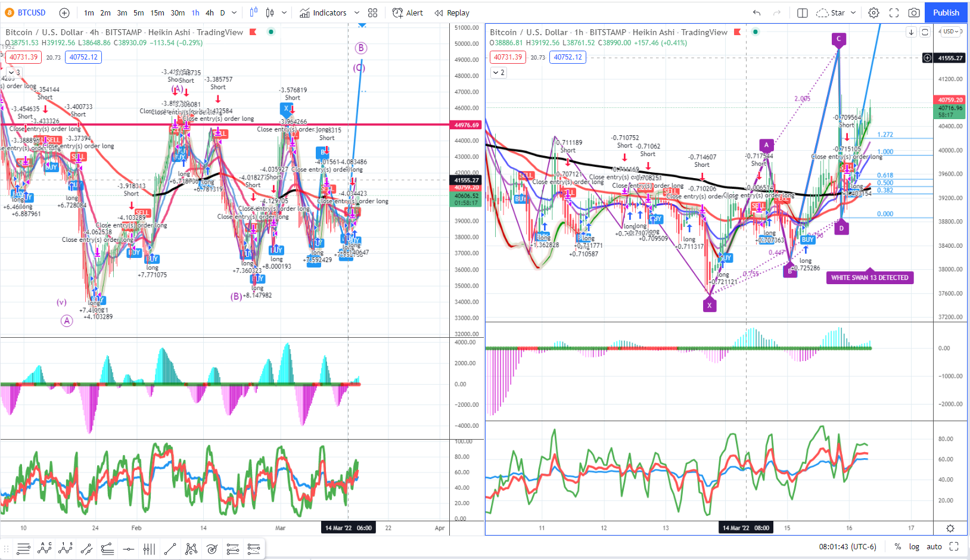Click the move pane down arrow icon on 1h chart

pyautogui.click(x=911, y=32)
